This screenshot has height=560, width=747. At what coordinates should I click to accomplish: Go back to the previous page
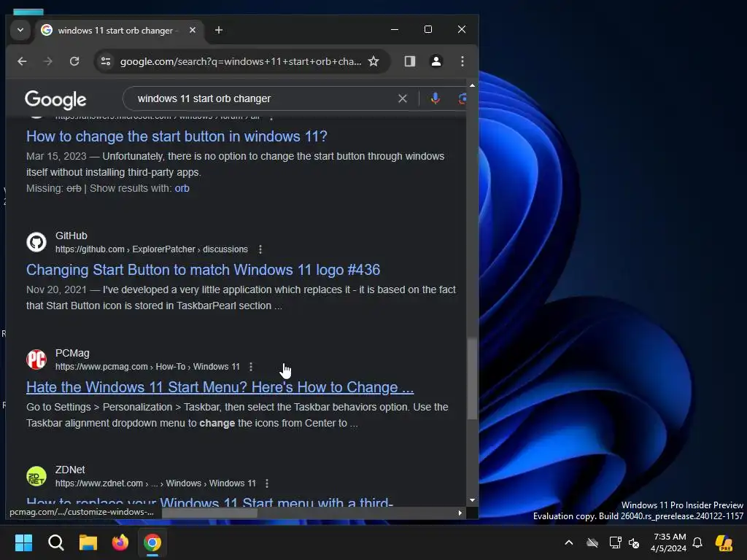click(22, 61)
